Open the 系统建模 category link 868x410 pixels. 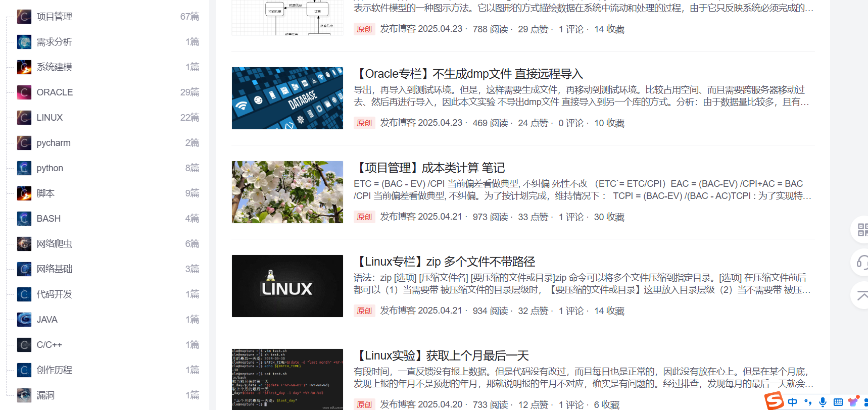(55, 67)
